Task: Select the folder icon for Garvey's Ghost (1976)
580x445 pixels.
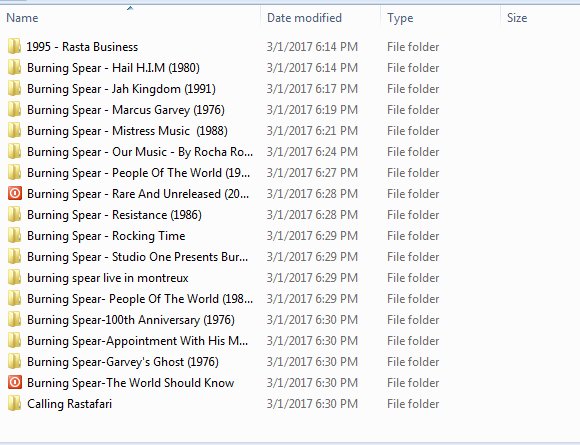Action: 14,361
